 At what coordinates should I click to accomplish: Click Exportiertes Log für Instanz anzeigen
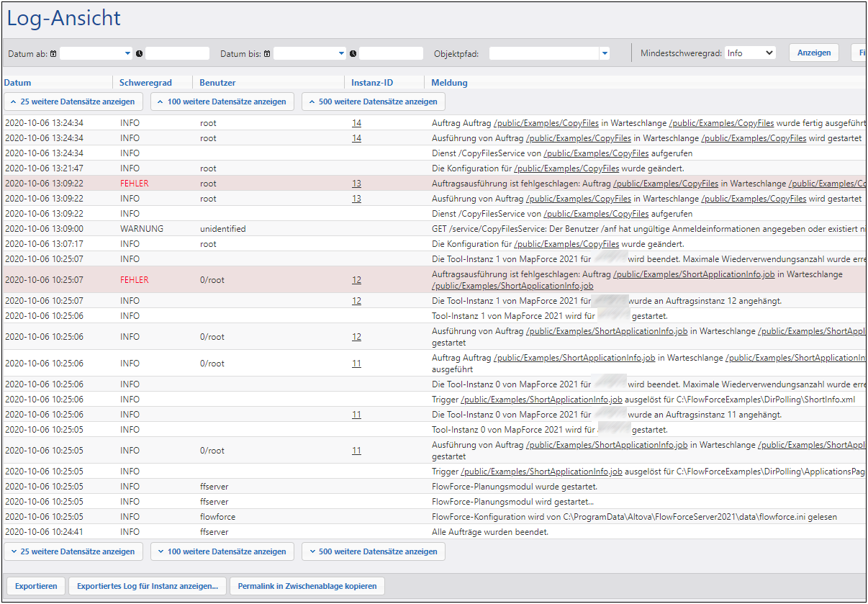coord(148,586)
